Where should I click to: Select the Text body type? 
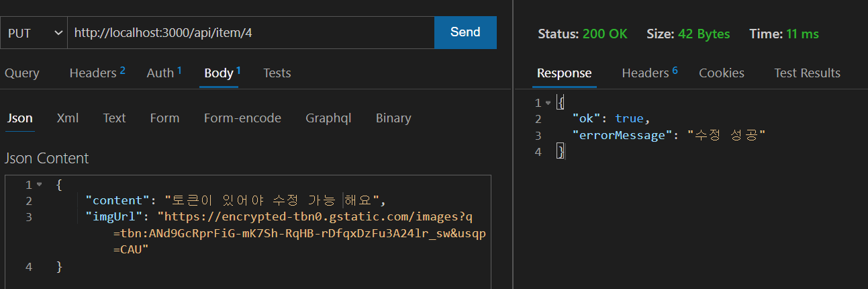coord(114,118)
